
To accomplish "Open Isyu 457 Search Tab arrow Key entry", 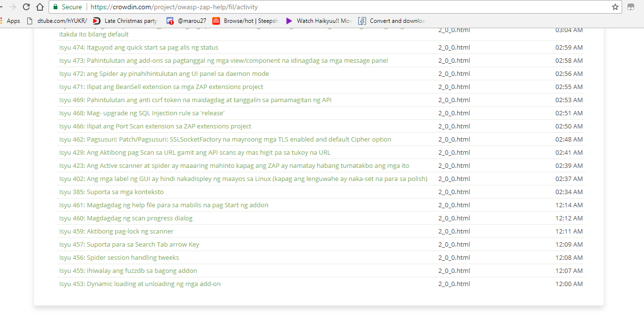I will [129, 245].
